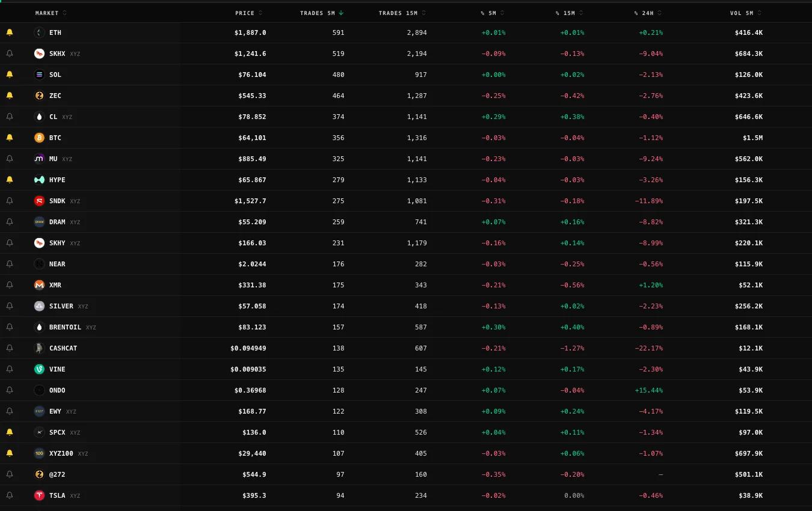Sort by the % 5M column

tap(493, 13)
